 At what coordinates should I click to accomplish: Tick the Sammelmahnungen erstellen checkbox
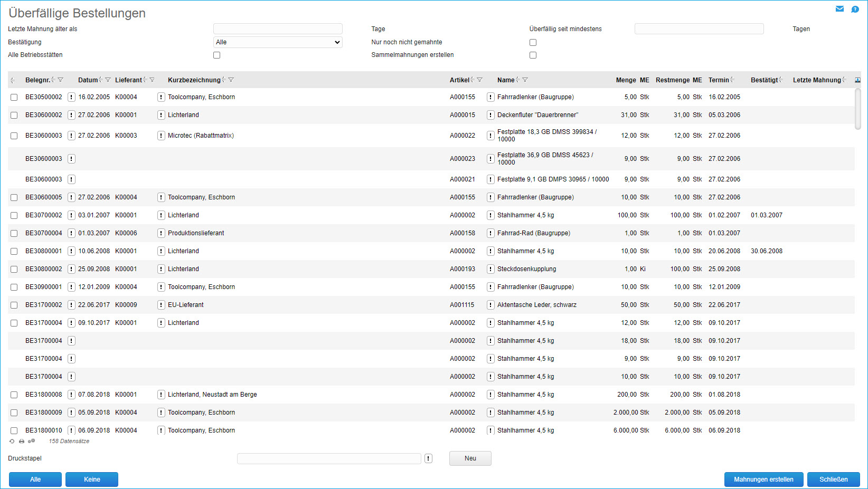pyautogui.click(x=533, y=55)
